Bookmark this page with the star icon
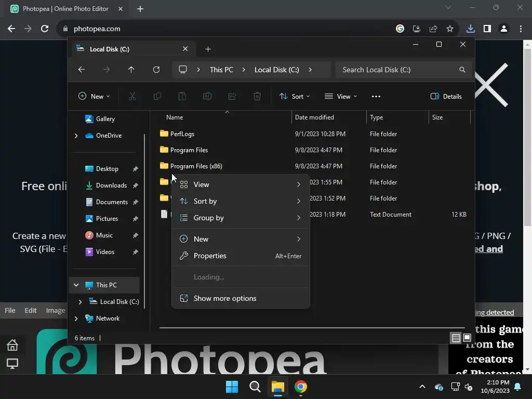The width and height of the screenshot is (532, 399). [450, 29]
